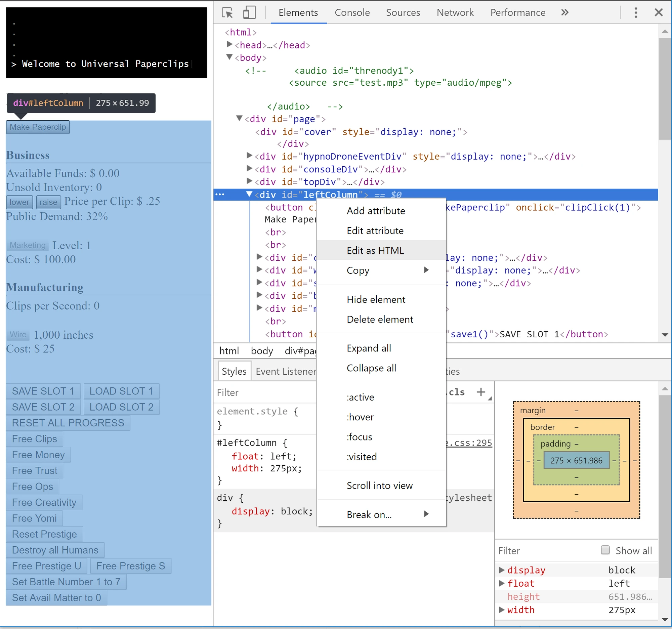
Task: Open the game.css:295 stylesheet link
Action: (x=470, y=443)
